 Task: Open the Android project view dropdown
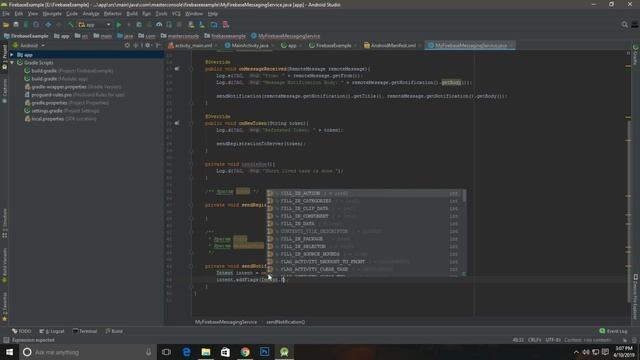pyautogui.click(x=29, y=45)
